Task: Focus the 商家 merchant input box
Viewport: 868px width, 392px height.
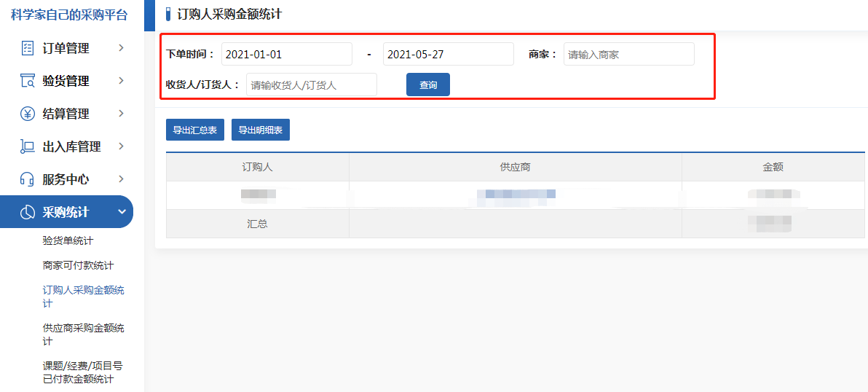Action: click(x=628, y=55)
